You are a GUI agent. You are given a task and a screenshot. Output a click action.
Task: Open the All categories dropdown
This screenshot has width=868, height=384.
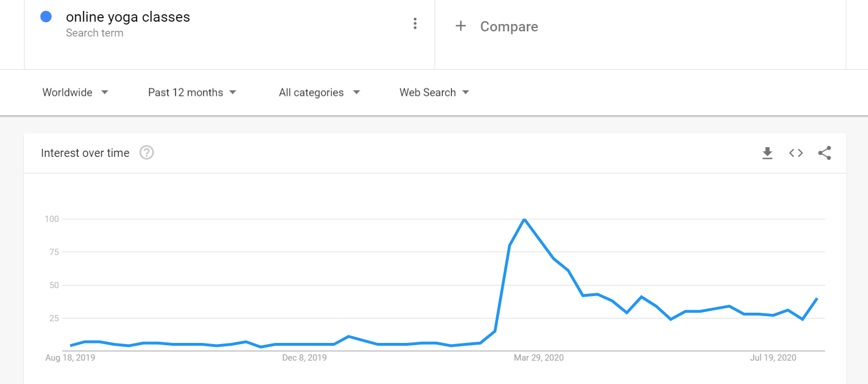pos(320,92)
